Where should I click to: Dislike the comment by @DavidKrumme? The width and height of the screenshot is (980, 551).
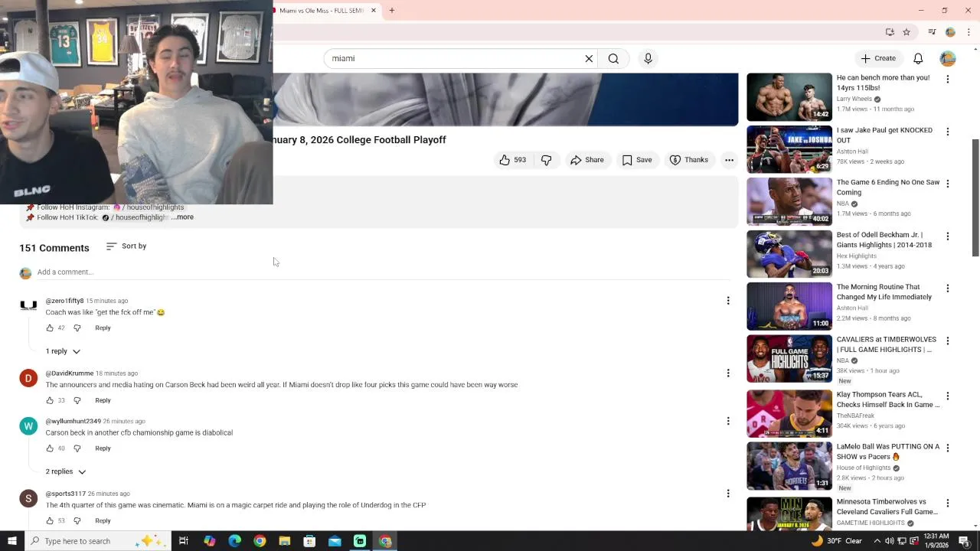point(77,400)
